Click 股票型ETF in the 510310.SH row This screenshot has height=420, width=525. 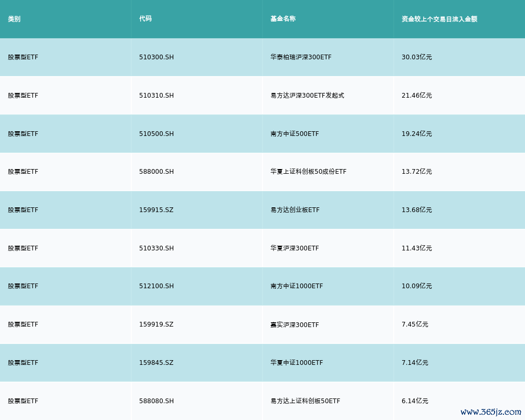click(x=23, y=96)
